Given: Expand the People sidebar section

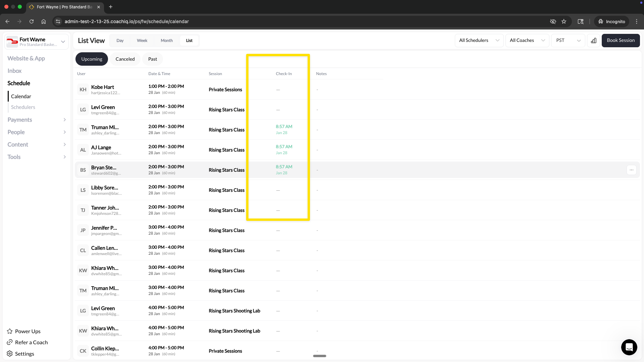Looking at the screenshot, I should click(16, 132).
